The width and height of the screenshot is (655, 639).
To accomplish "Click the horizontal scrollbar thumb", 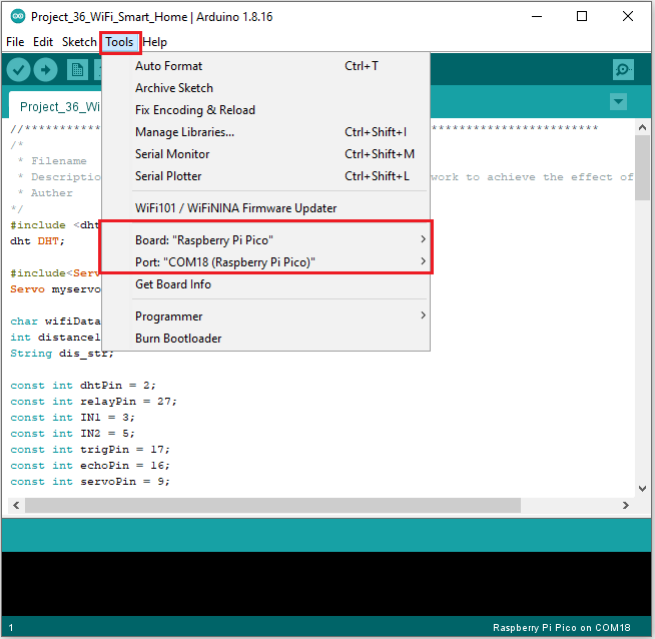I will coord(273,505).
